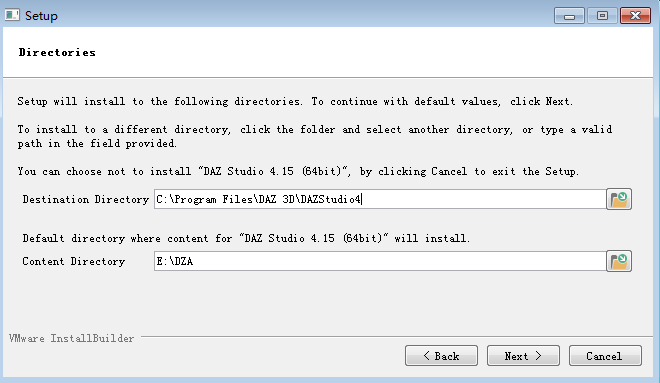Viewport: 660px width, 383px height.
Task: Open folder browser for Destination Directory
Action: [619, 199]
